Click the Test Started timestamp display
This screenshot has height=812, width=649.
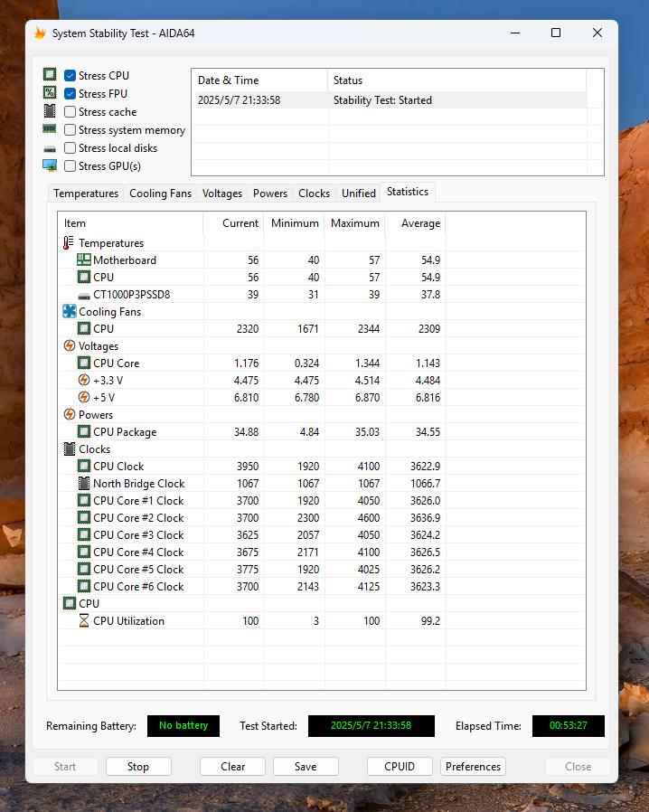pyautogui.click(x=372, y=725)
